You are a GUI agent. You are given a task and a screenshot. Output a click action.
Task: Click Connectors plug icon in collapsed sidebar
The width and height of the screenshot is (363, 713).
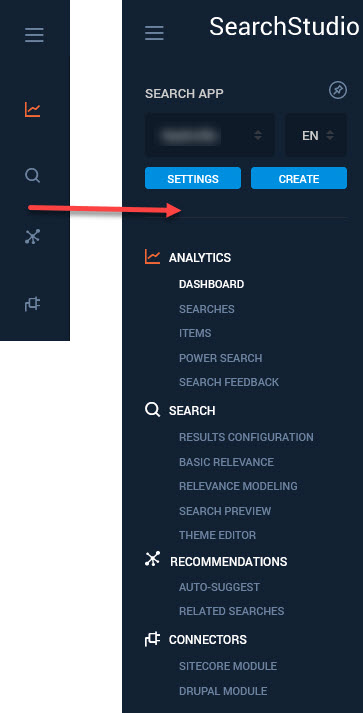[x=32, y=304]
